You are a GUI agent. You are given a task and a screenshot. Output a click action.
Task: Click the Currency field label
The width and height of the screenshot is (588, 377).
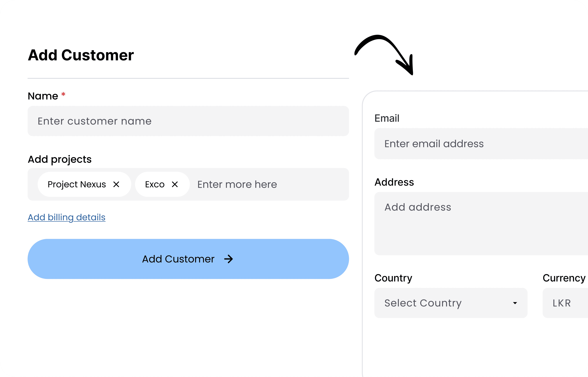point(564,278)
